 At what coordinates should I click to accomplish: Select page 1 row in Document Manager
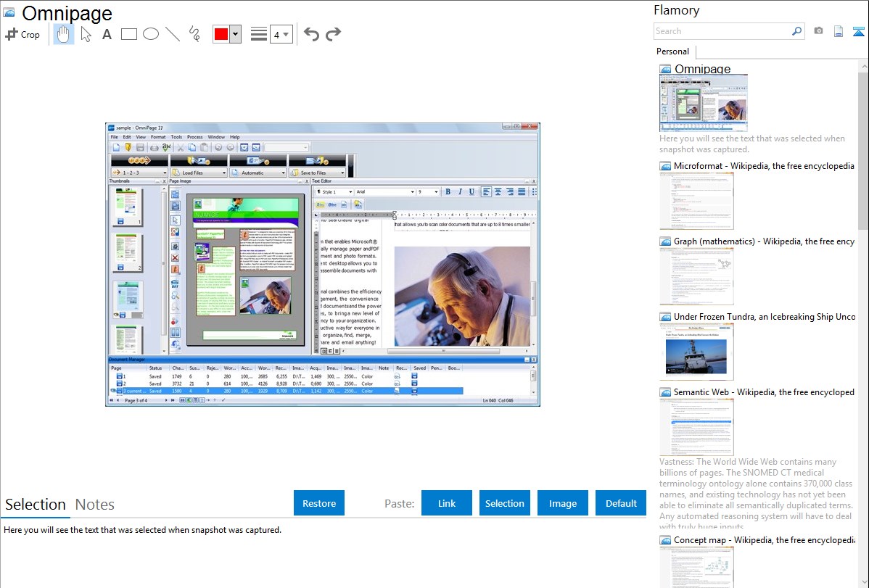coord(285,376)
